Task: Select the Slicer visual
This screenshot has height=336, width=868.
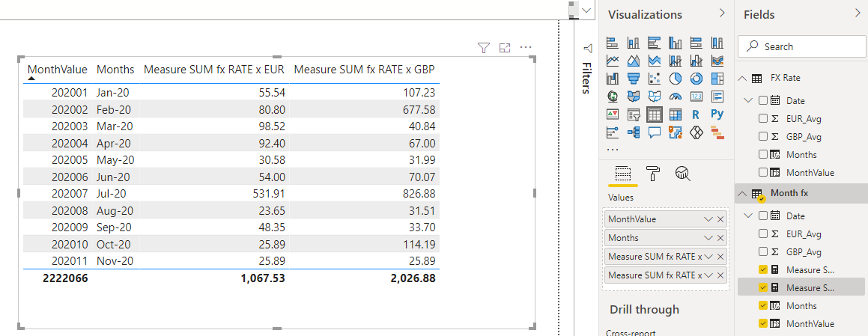Action: click(634, 114)
